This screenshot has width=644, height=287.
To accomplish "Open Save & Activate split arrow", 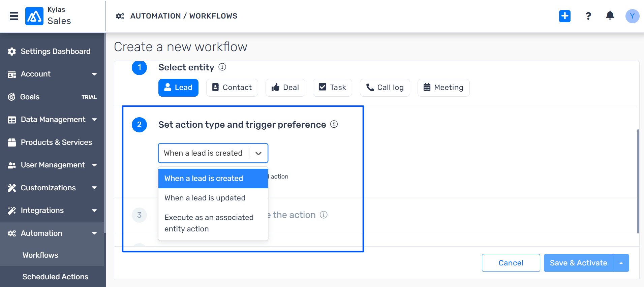I will click(x=621, y=263).
